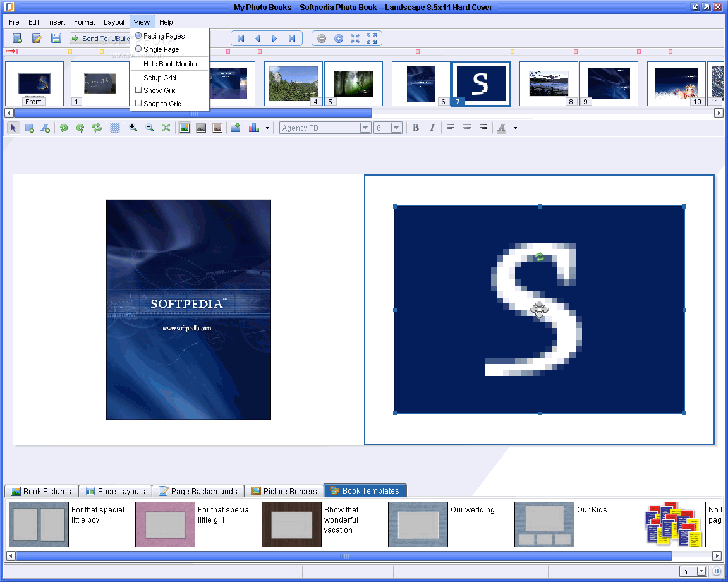Rotate the selection clockwise
The height and width of the screenshot is (582, 728).
[80, 128]
